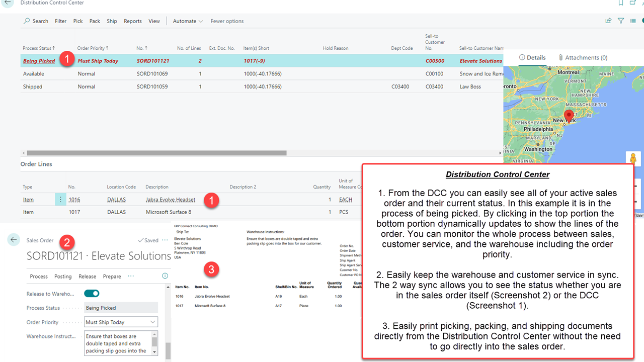Click customer number C03400 in Sell-to column
The image size is (644, 362).
click(434, 86)
